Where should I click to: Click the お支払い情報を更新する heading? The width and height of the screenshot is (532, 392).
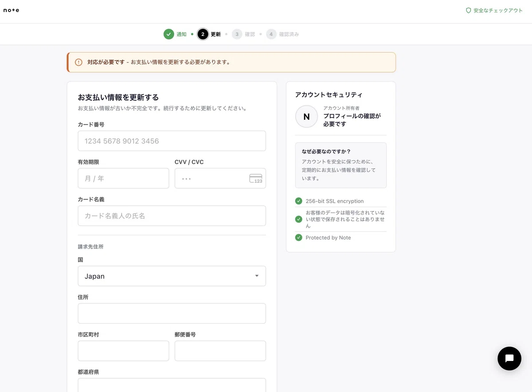click(x=118, y=98)
